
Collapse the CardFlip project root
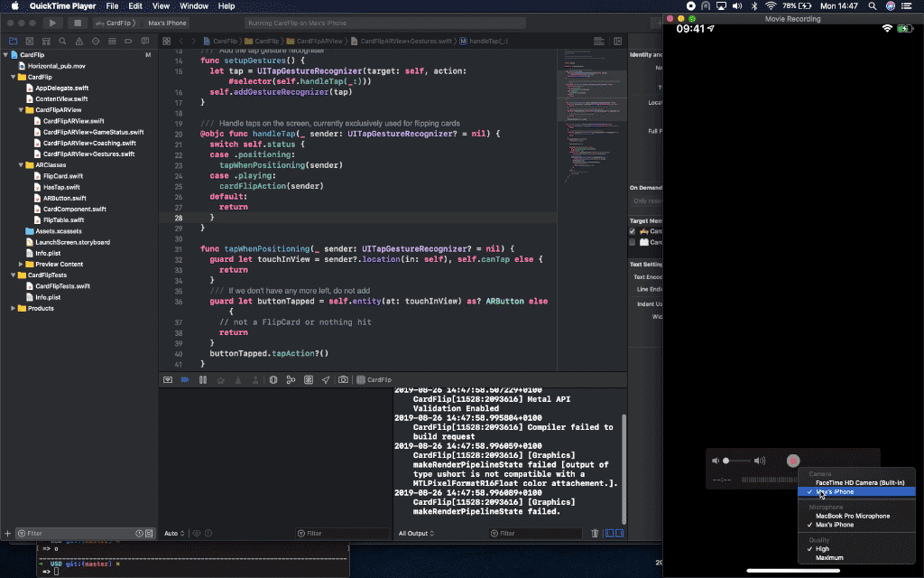(x=6, y=55)
